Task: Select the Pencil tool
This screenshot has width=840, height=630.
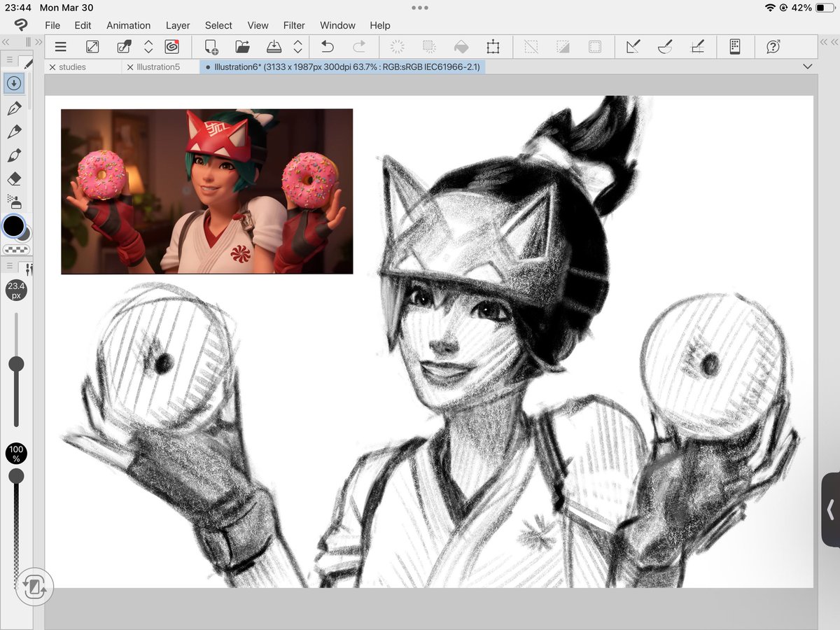Action: click(x=14, y=132)
